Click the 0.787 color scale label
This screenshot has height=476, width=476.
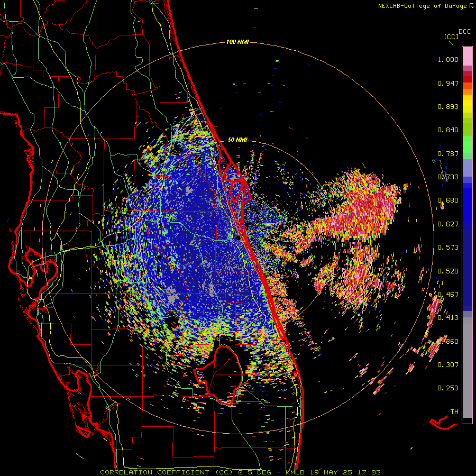(448, 153)
